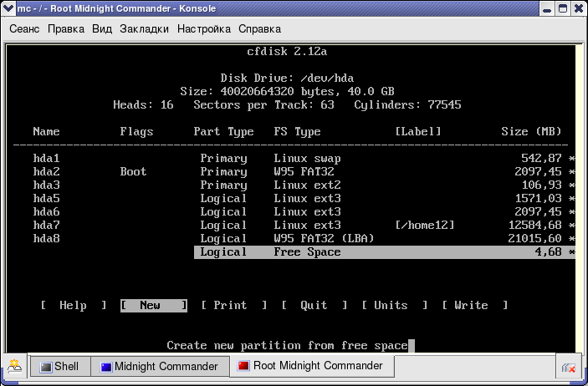Click the hda7 partition name
588x386 pixels.
click(46, 226)
